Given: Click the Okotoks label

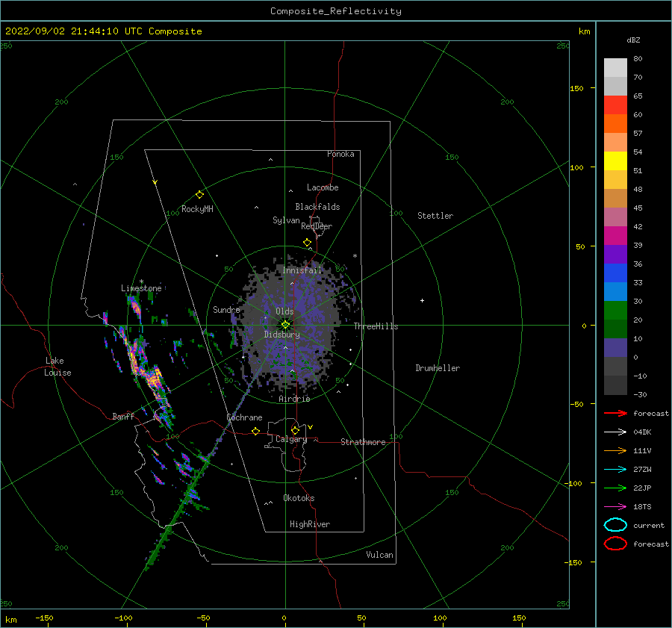Looking at the screenshot, I should click(299, 498).
